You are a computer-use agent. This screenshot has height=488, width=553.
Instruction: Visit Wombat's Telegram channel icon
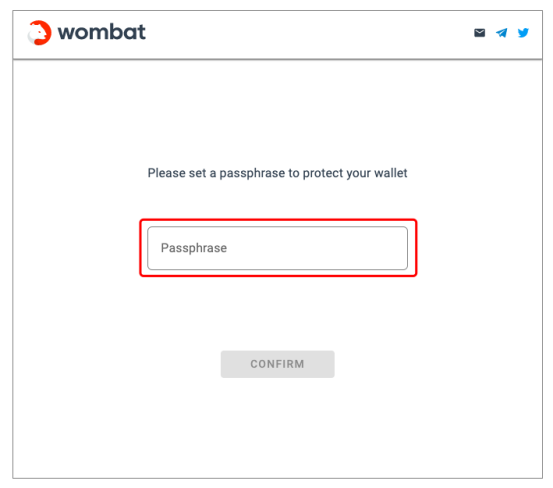coord(501,33)
